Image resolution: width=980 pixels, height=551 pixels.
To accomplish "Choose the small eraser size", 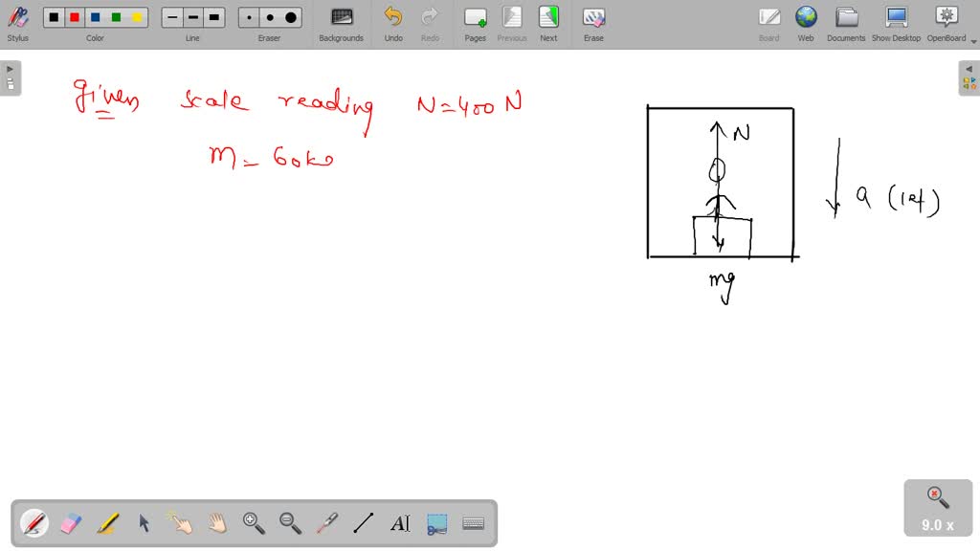I will tap(249, 17).
